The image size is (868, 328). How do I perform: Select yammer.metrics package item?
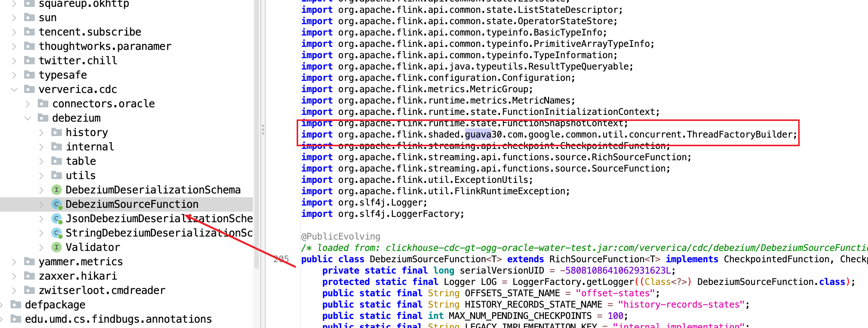pyautogui.click(x=80, y=262)
